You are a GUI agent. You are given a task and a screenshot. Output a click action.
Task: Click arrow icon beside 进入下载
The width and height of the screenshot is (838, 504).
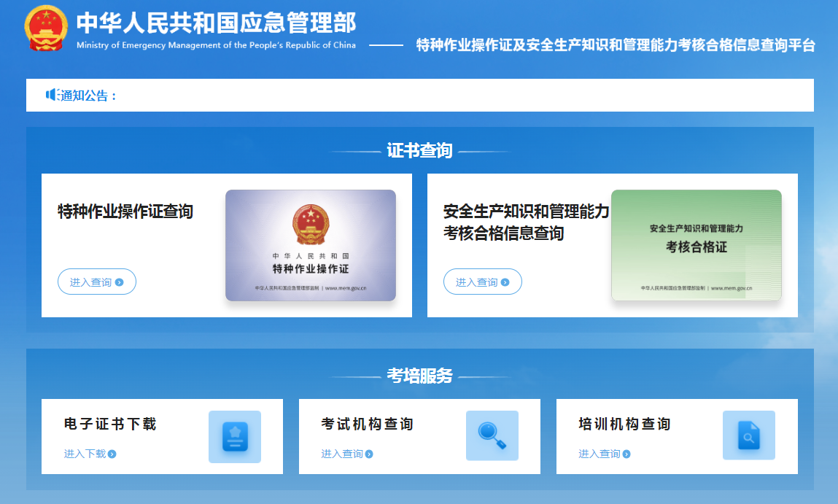[112, 454]
